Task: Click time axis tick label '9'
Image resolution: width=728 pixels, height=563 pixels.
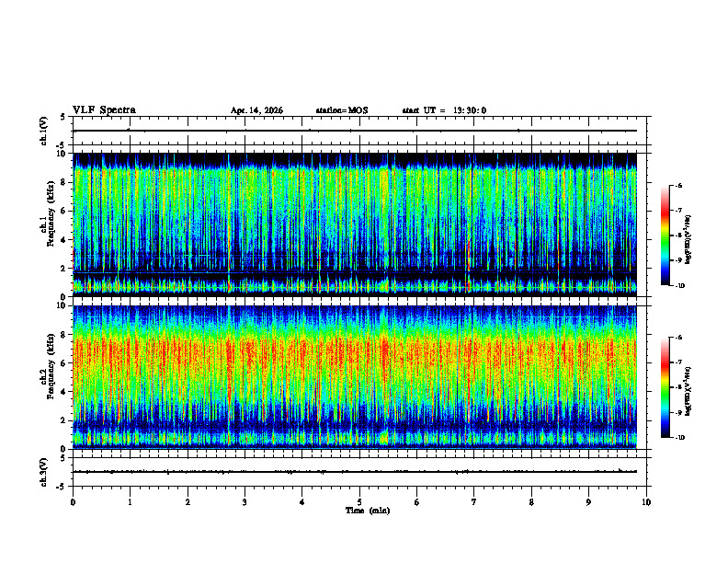Action: [588, 502]
